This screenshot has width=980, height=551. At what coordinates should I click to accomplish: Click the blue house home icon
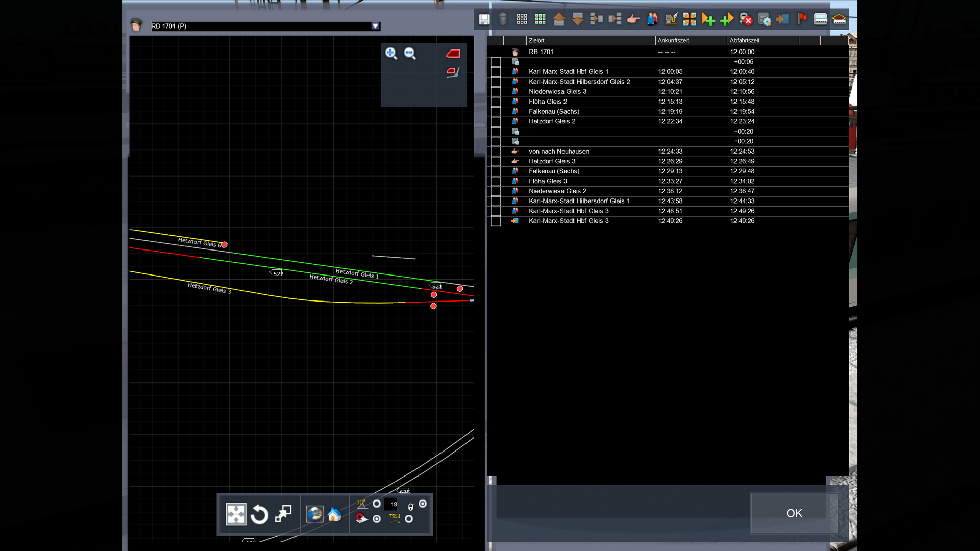tap(334, 514)
